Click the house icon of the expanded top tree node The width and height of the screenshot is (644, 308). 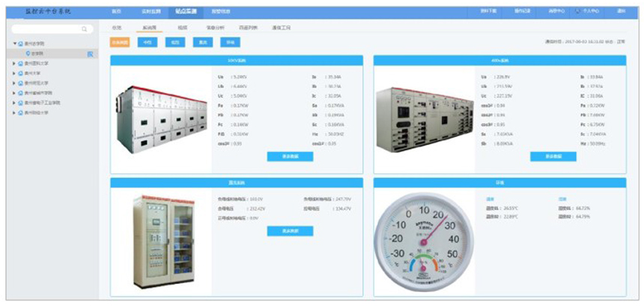[20, 44]
